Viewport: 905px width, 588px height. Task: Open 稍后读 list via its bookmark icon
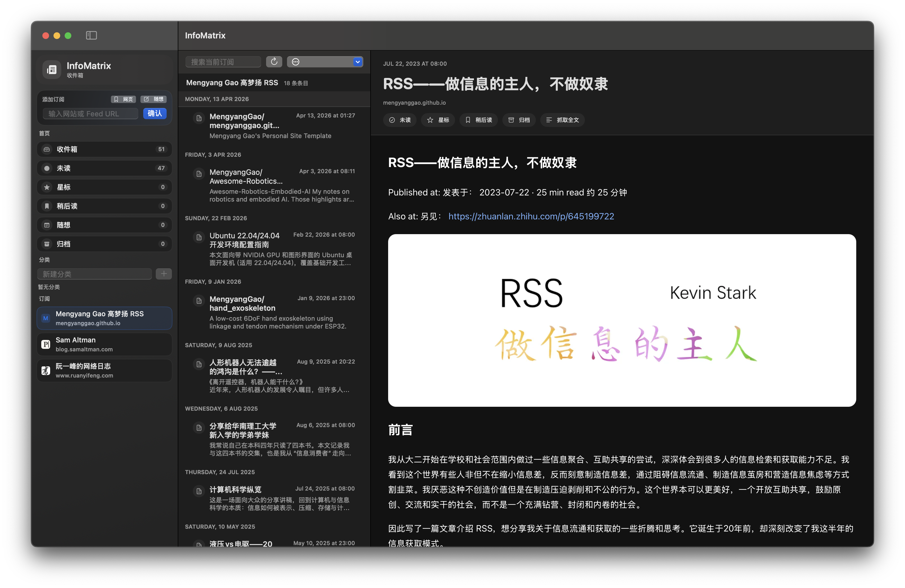coord(47,206)
